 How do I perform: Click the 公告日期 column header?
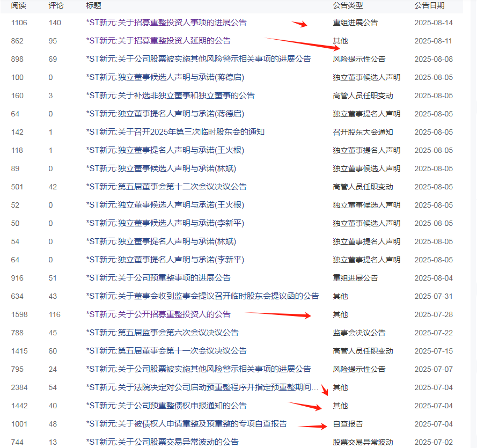point(429,5)
